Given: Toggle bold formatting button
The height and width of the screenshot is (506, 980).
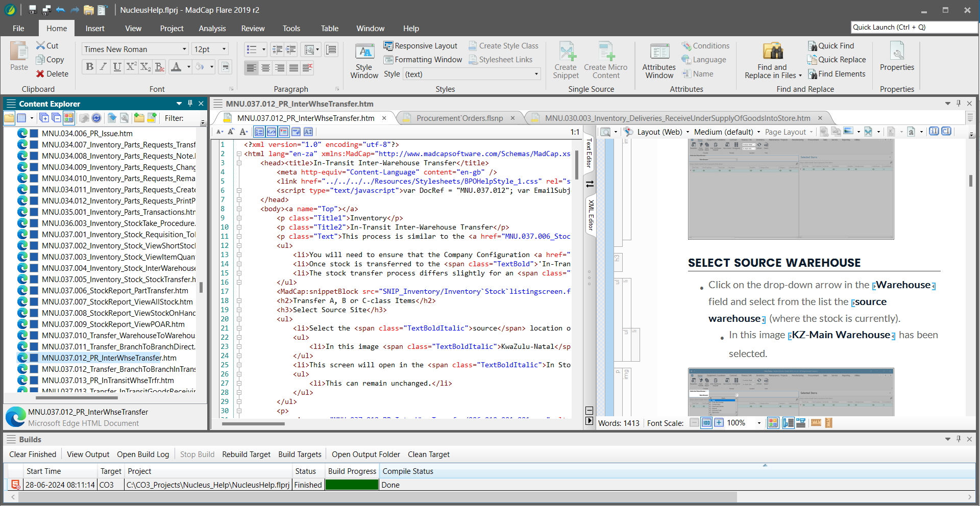Looking at the screenshot, I should coord(90,67).
